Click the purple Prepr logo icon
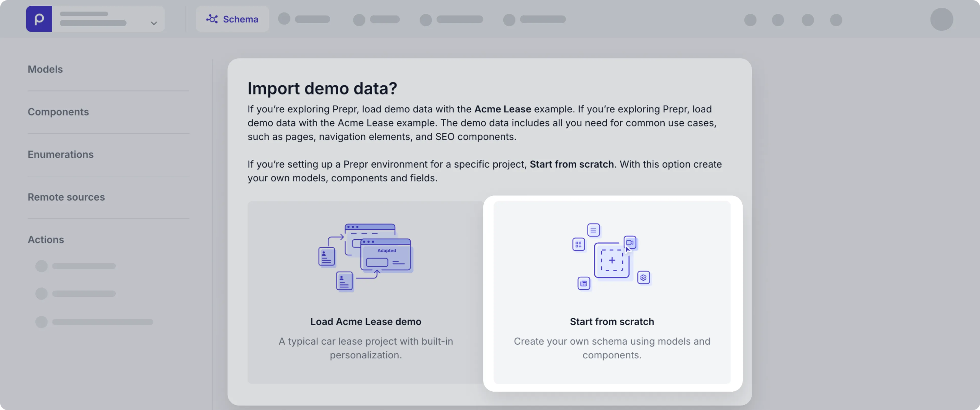Viewport: 980px width, 410px height. (39, 19)
